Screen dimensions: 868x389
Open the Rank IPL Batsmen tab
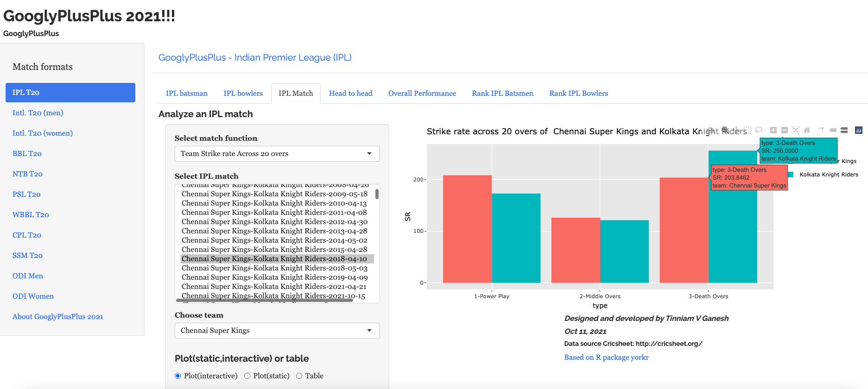pyautogui.click(x=502, y=94)
